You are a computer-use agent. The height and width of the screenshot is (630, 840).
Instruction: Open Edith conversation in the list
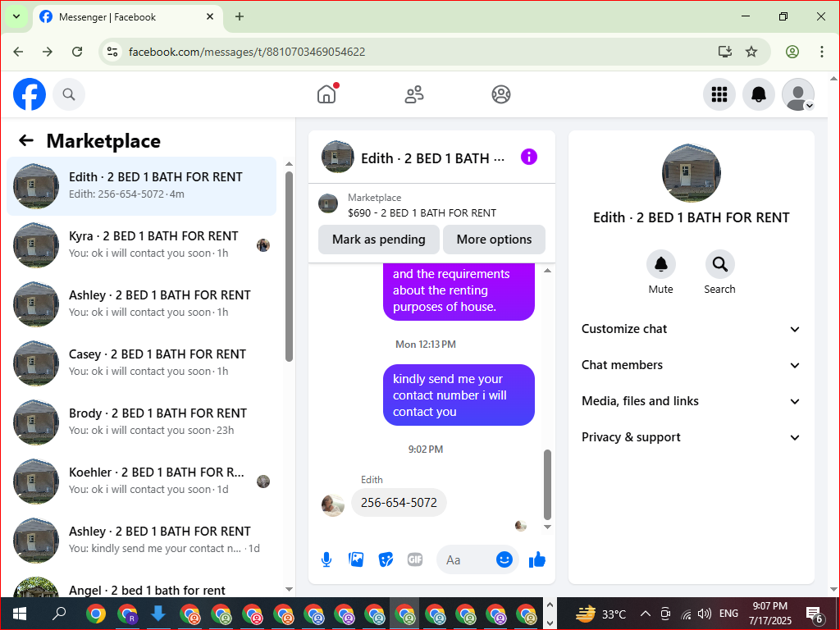click(x=141, y=186)
